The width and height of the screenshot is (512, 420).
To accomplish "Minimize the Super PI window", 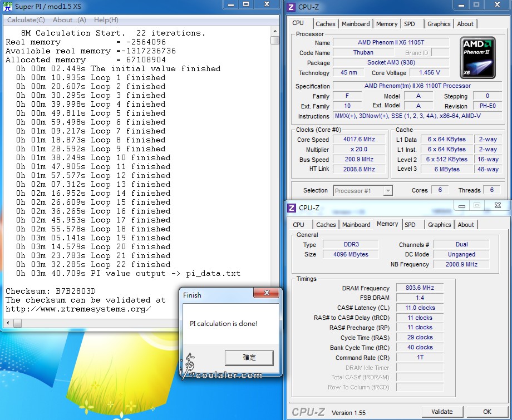I will pyautogui.click(x=231, y=4).
